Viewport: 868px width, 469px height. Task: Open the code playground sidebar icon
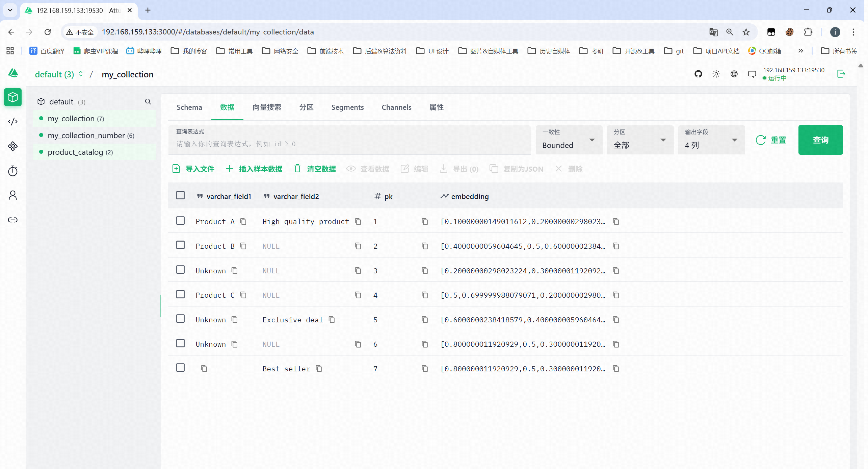(13, 122)
